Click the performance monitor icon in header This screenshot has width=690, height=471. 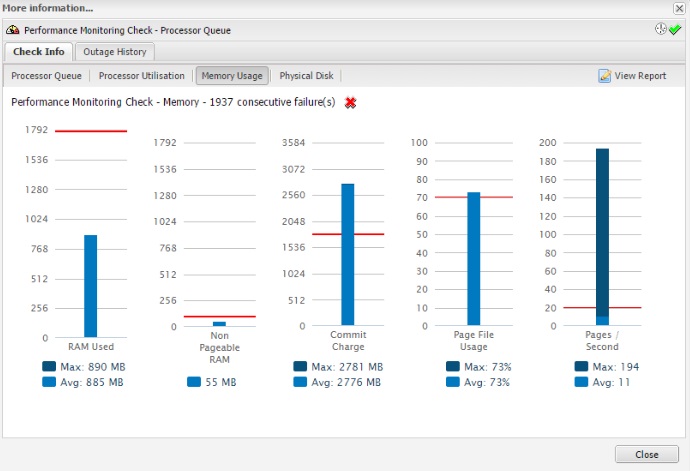coord(13,30)
